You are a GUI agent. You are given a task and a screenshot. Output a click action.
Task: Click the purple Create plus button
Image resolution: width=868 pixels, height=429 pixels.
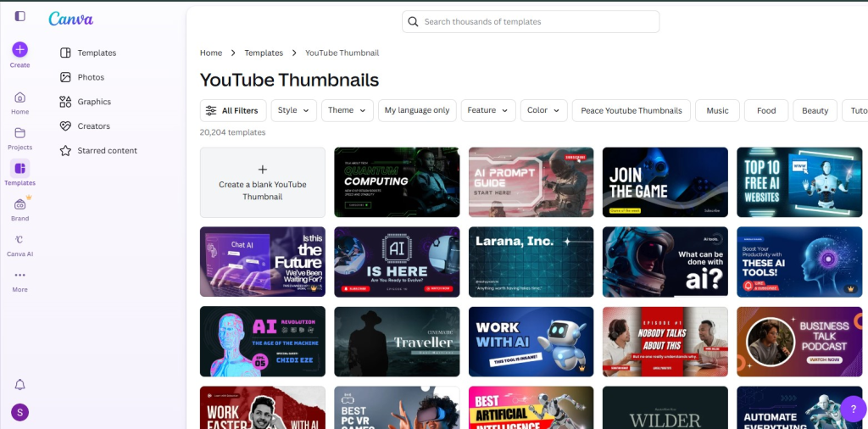click(20, 50)
